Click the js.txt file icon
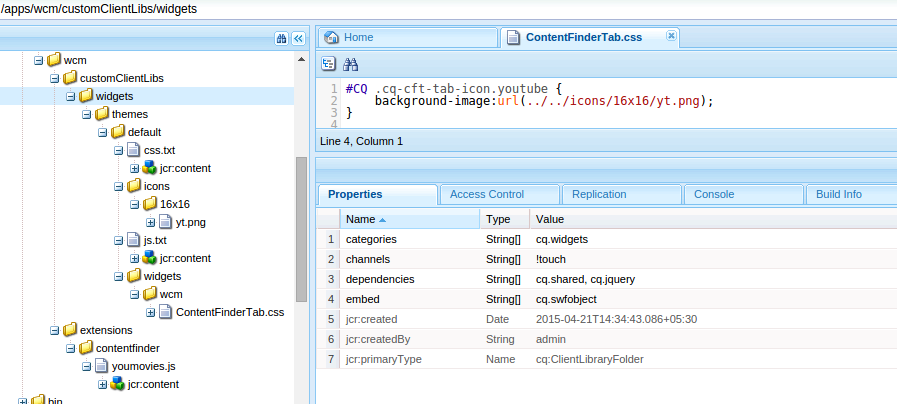 click(133, 240)
